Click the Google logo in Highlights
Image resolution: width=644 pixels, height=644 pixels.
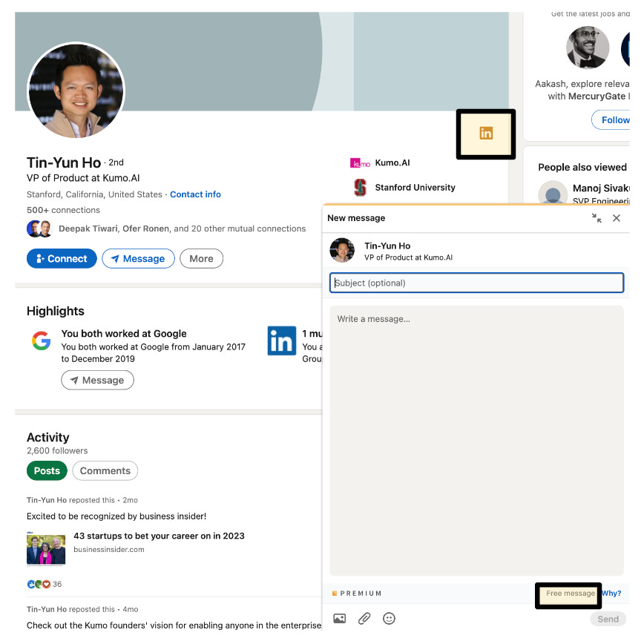pos(42,341)
